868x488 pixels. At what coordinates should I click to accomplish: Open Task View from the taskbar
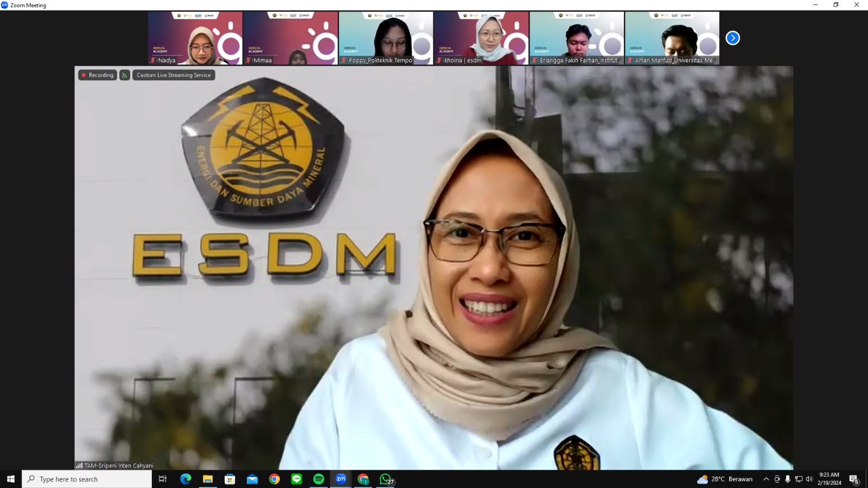click(x=162, y=479)
